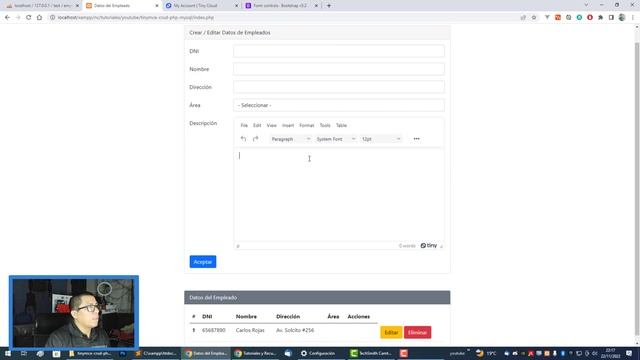Open TinyMCE File menu
Viewport: 640px width, 360px height.
[x=244, y=125]
